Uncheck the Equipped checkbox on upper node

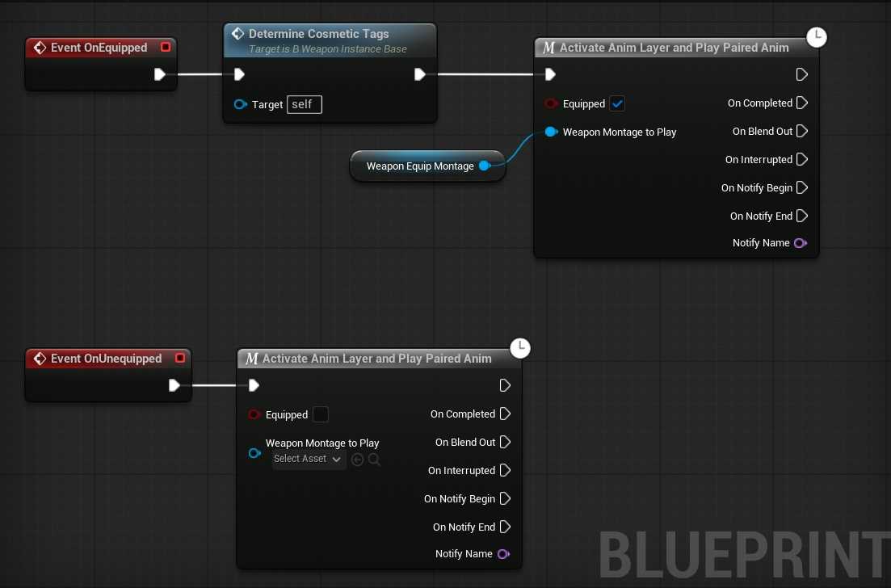tap(617, 104)
